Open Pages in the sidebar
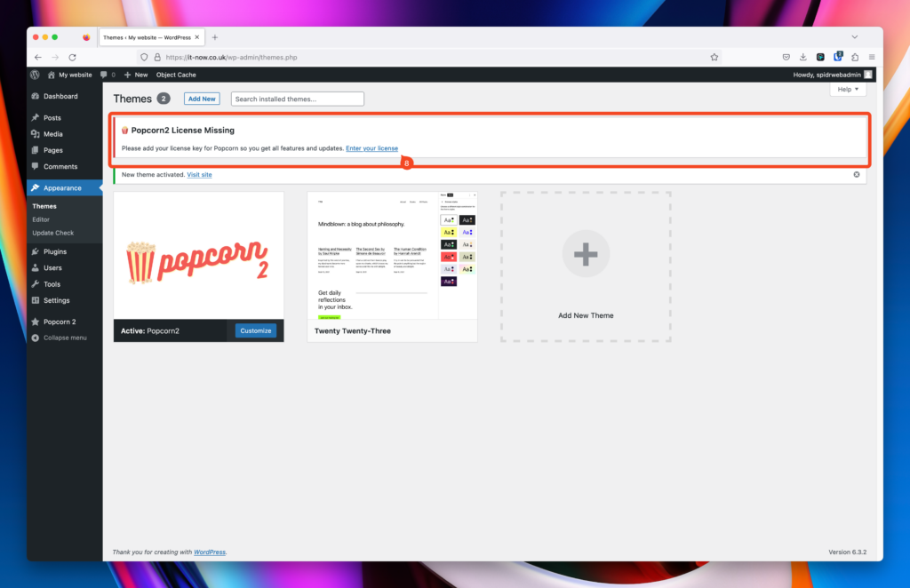Image resolution: width=910 pixels, height=588 pixels. 52,150
